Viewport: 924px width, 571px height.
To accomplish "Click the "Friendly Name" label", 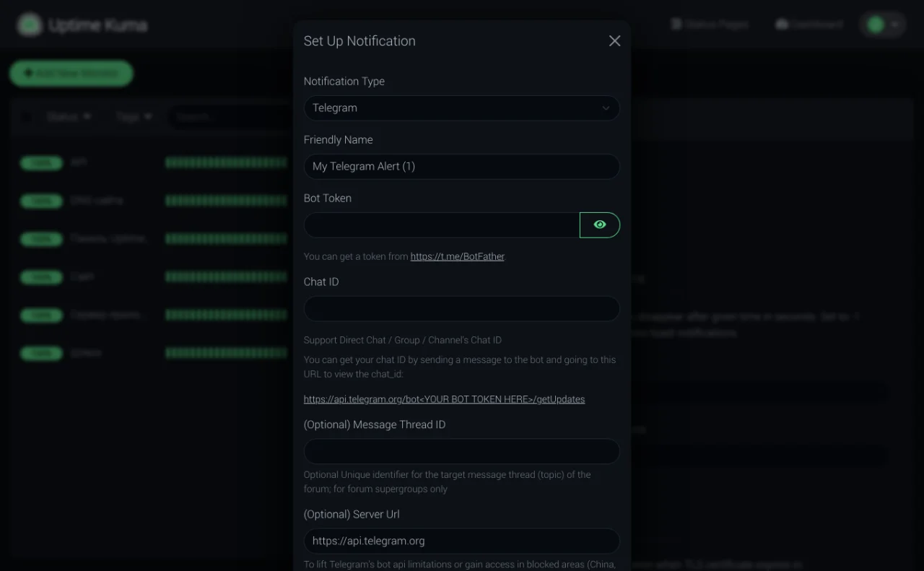I will click(339, 140).
